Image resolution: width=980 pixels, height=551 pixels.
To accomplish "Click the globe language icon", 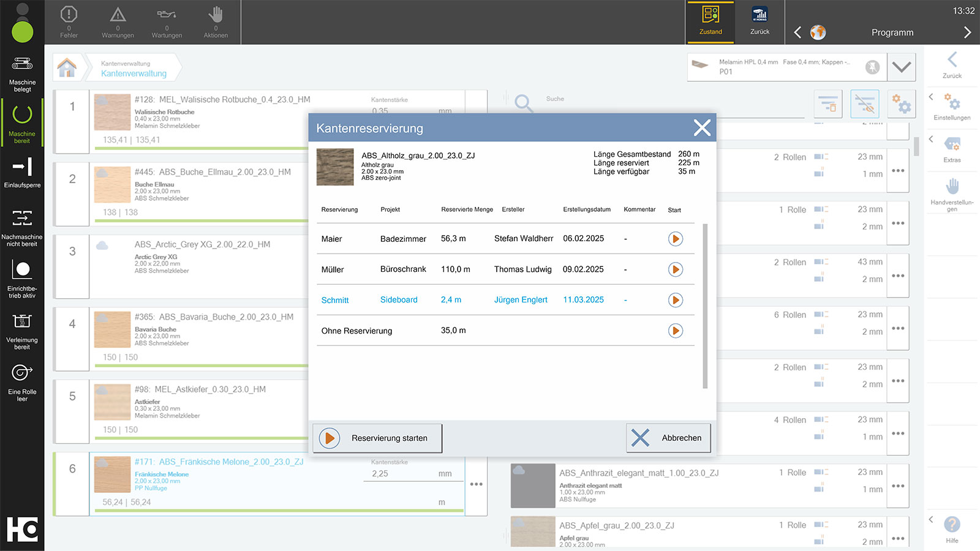I will [x=818, y=32].
